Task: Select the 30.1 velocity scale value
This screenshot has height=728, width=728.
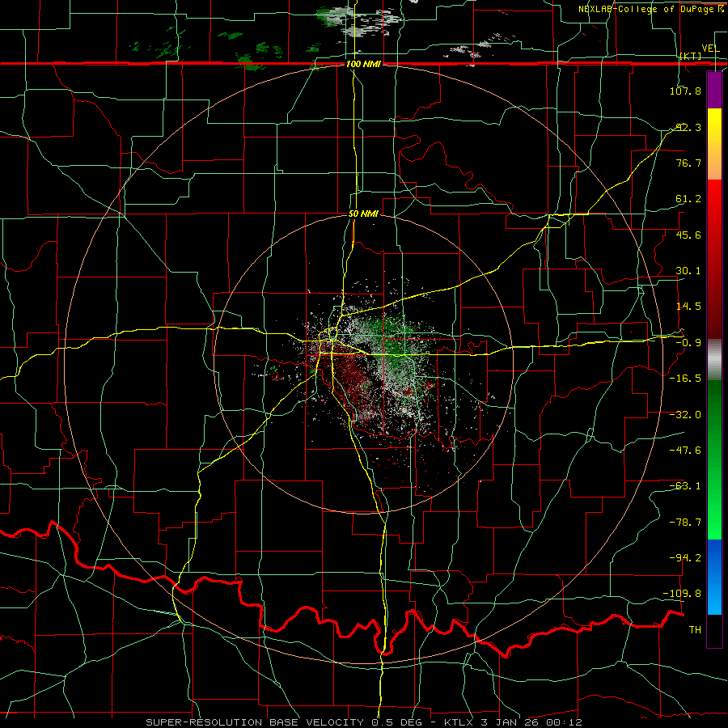Action: (688, 271)
